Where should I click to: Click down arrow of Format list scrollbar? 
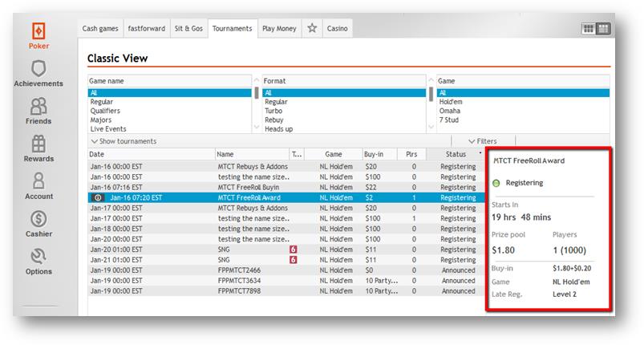(431, 127)
